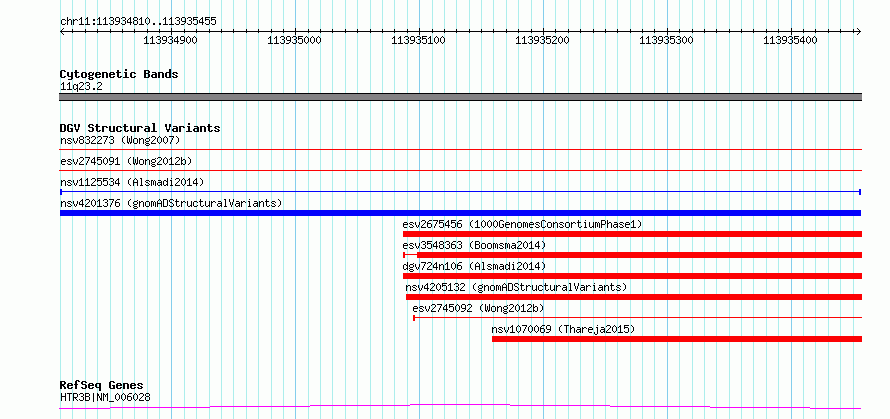The image size is (890, 419).
Task: Click the red bar of nsv1070069
Action: (677, 339)
